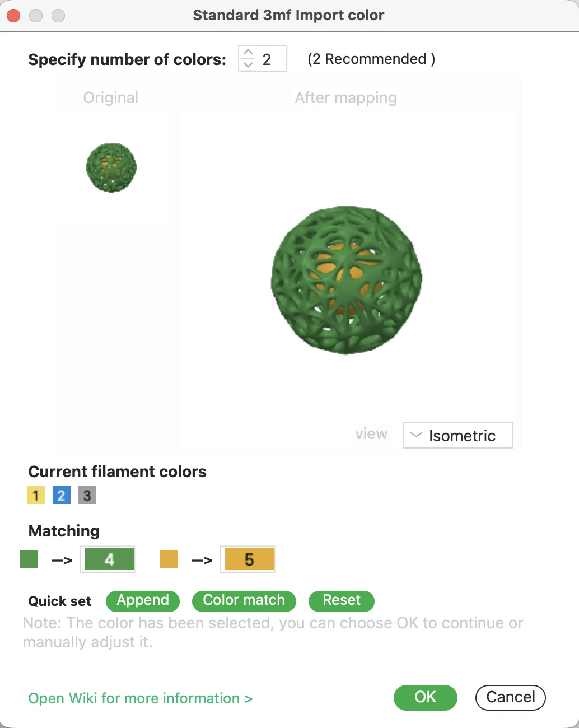Reset the color matching
The image size is (579, 728).
(x=341, y=601)
